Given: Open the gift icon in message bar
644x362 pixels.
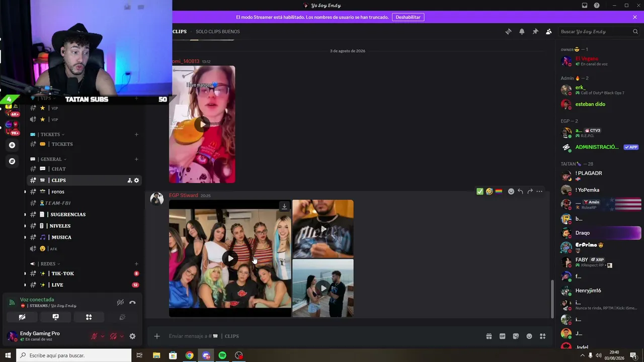Looking at the screenshot, I should [489, 336].
